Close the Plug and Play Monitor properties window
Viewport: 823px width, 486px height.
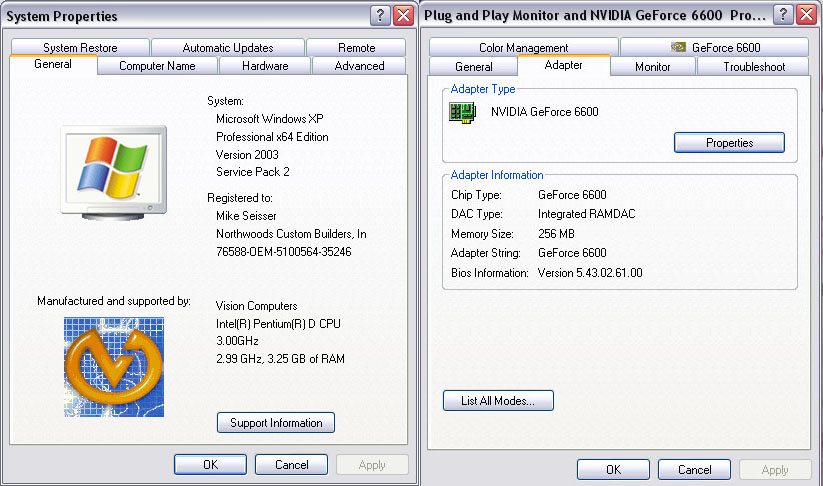pos(807,15)
